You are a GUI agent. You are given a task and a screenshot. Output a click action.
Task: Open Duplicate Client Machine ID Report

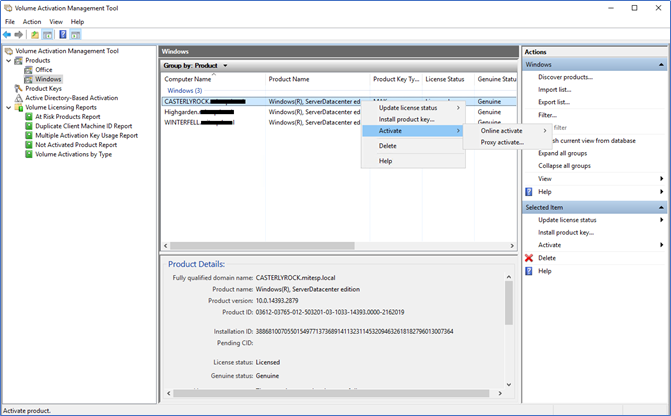pos(83,126)
